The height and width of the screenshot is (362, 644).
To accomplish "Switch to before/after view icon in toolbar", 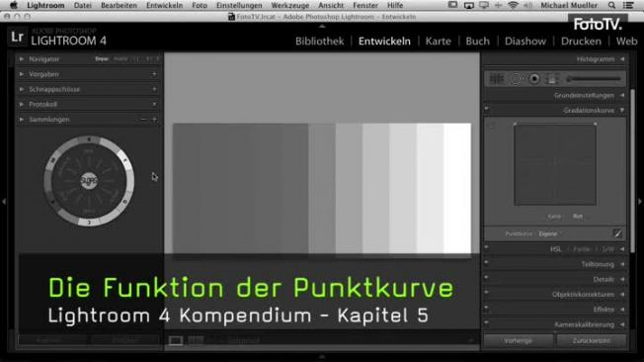I will (x=197, y=340).
